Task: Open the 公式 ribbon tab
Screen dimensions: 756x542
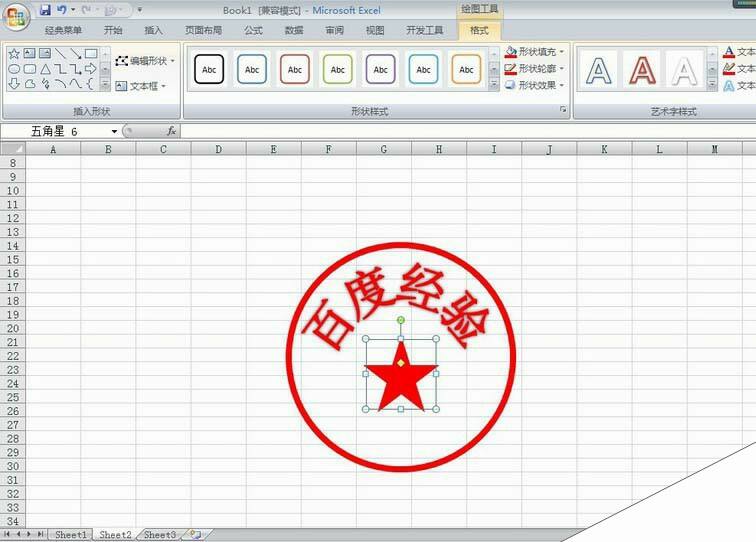Action: tap(253, 30)
